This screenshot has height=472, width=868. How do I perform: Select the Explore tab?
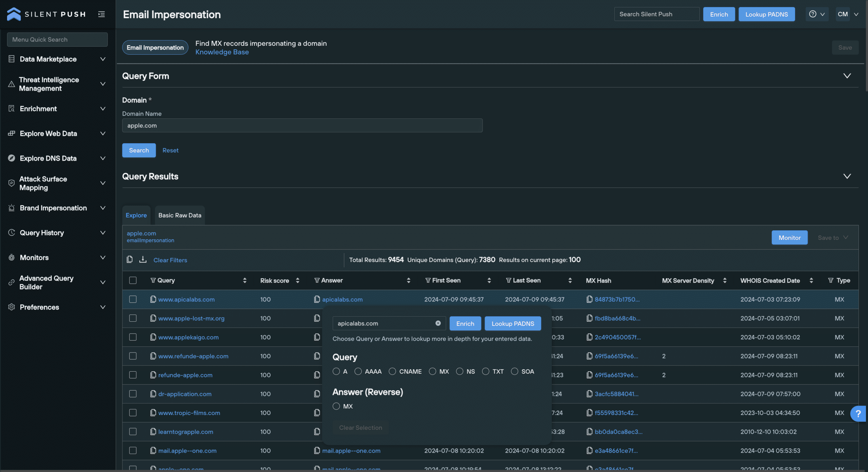point(136,215)
